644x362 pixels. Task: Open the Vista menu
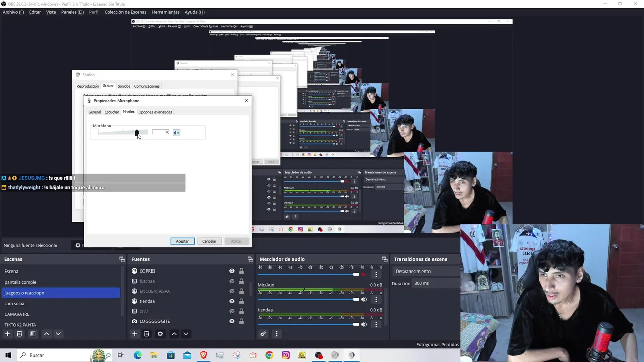[x=51, y=12]
